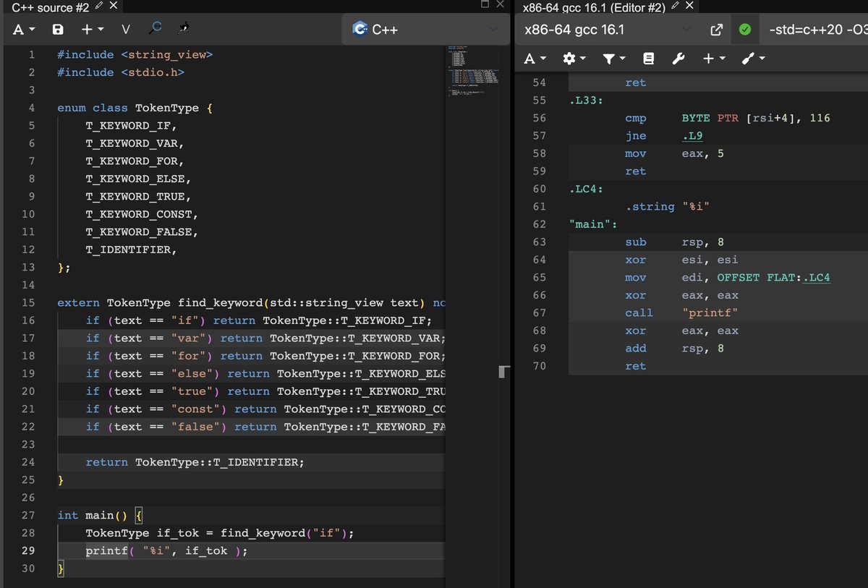The width and height of the screenshot is (868, 588).
Task: Click T_KEYWORD_CONST enum member
Action: coord(142,214)
